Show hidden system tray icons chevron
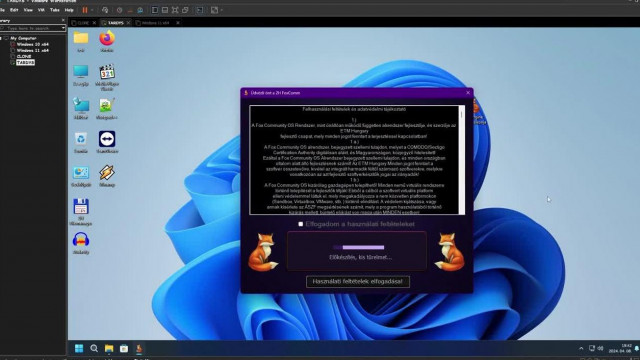Image resolution: width=640 pixels, height=360 pixels. (x=581, y=348)
